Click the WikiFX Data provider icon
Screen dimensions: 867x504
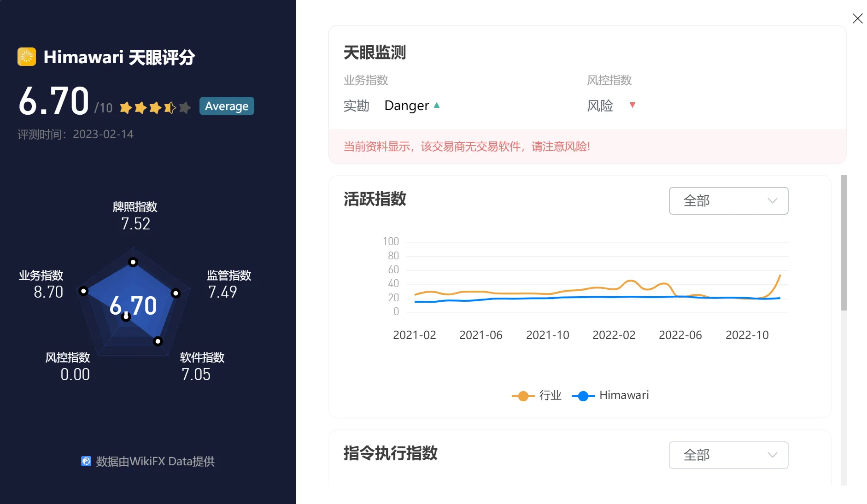point(86,461)
